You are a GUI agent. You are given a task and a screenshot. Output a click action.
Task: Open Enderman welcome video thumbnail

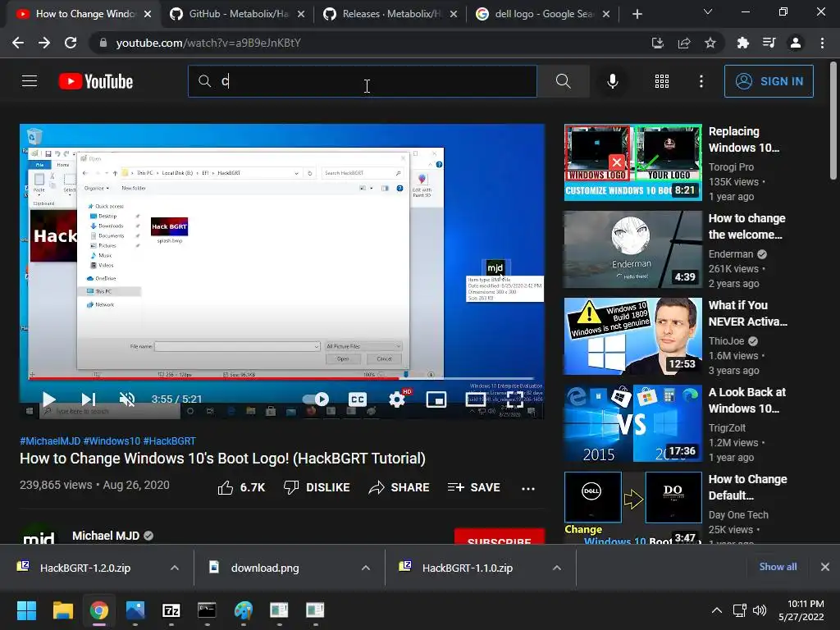tap(632, 249)
